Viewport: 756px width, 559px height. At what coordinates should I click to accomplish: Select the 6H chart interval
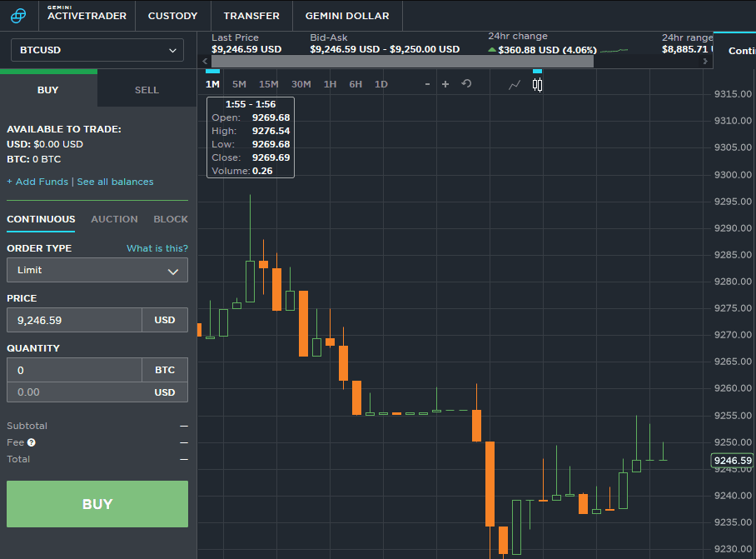pos(356,84)
